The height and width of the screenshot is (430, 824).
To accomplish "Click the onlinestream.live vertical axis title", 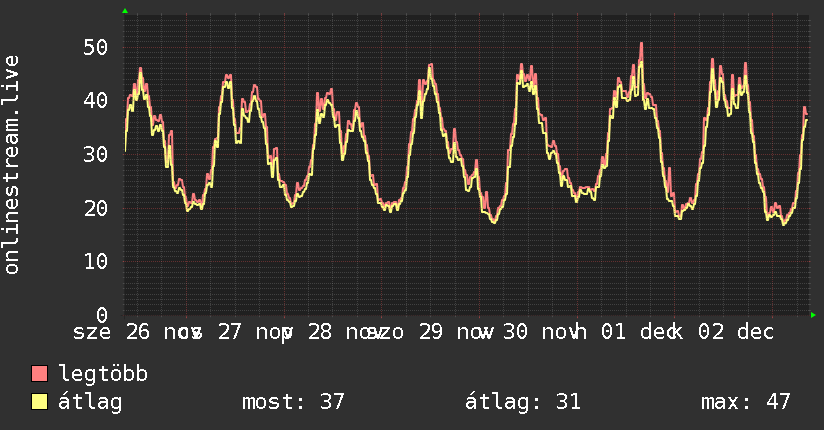I will (12, 165).
